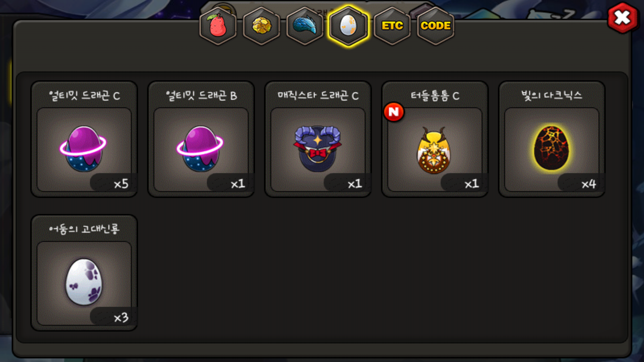Select the 빛의 다크닉스 lava egg

point(552,149)
